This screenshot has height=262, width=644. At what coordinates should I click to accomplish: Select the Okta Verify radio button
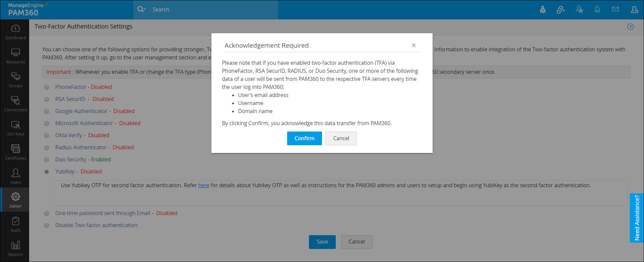click(47, 136)
